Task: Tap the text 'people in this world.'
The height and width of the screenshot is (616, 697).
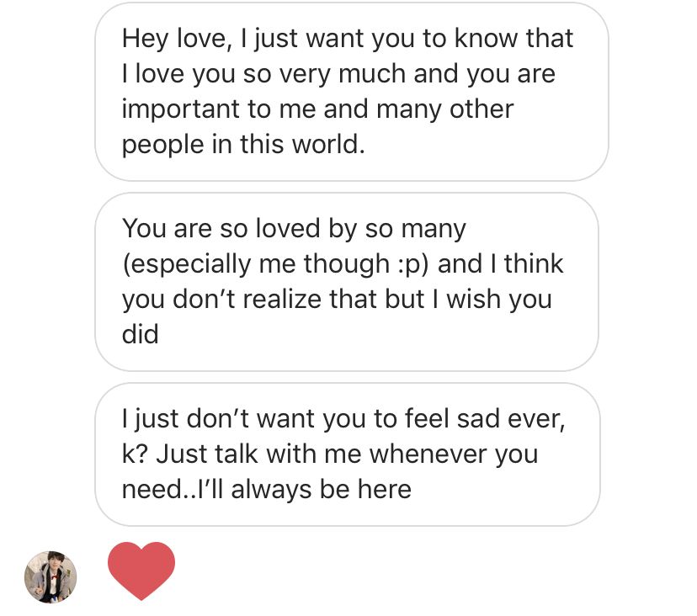Action: 243,145
